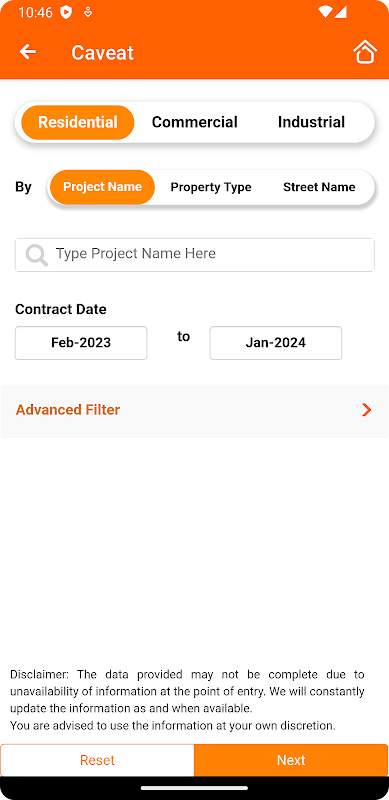The height and width of the screenshot is (800, 389).
Task: Switch to Industrial property category
Action: pos(311,122)
